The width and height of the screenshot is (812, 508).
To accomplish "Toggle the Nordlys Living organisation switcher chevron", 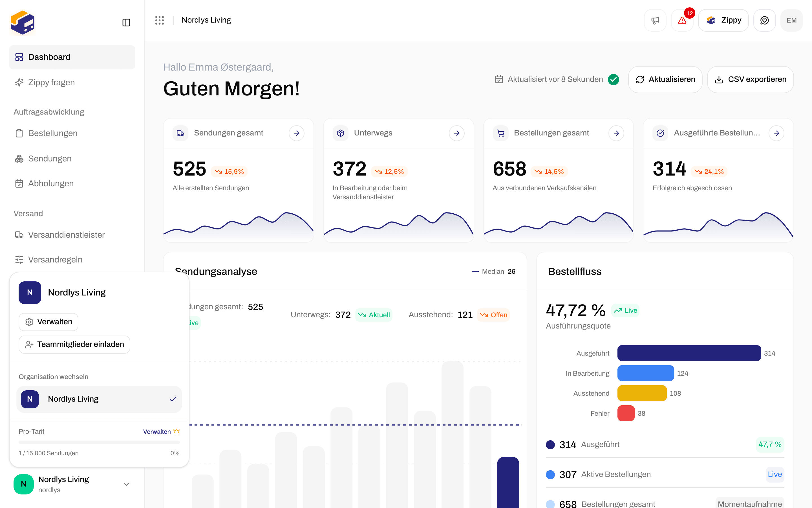I will point(126,484).
